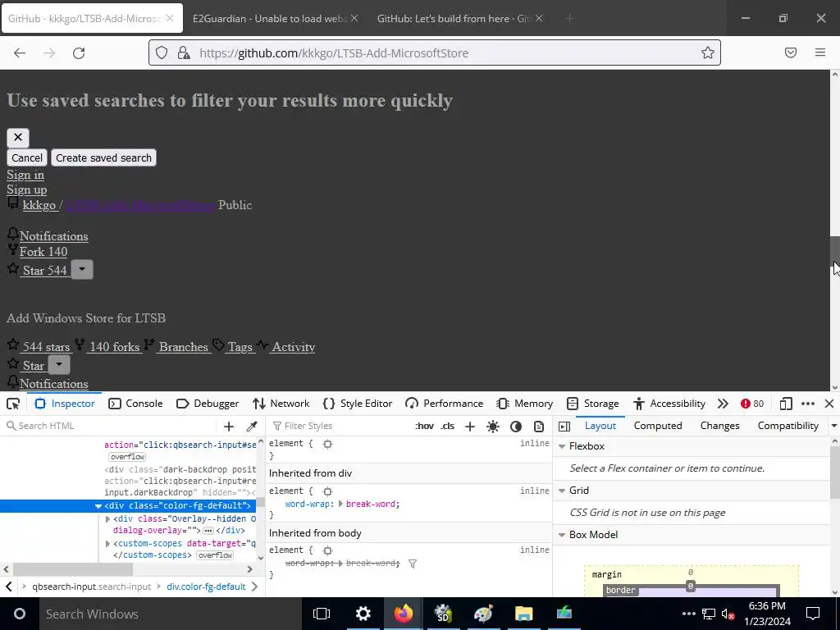Go back to previous page
This screenshot has height=630, width=840.
click(20, 52)
